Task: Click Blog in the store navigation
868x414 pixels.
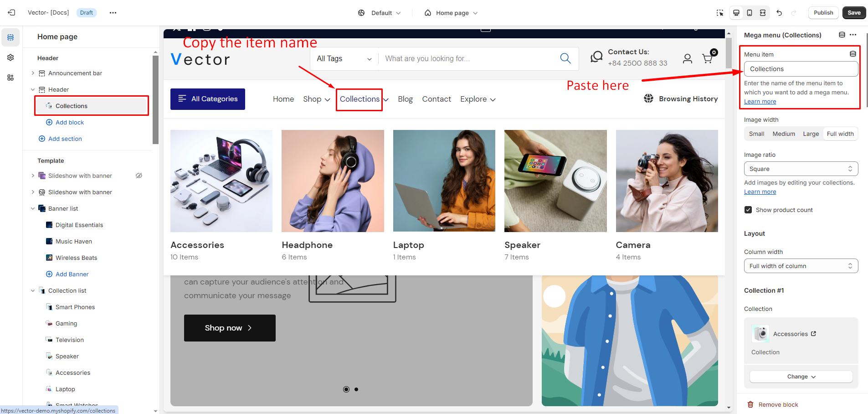Action: click(x=405, y=99)
